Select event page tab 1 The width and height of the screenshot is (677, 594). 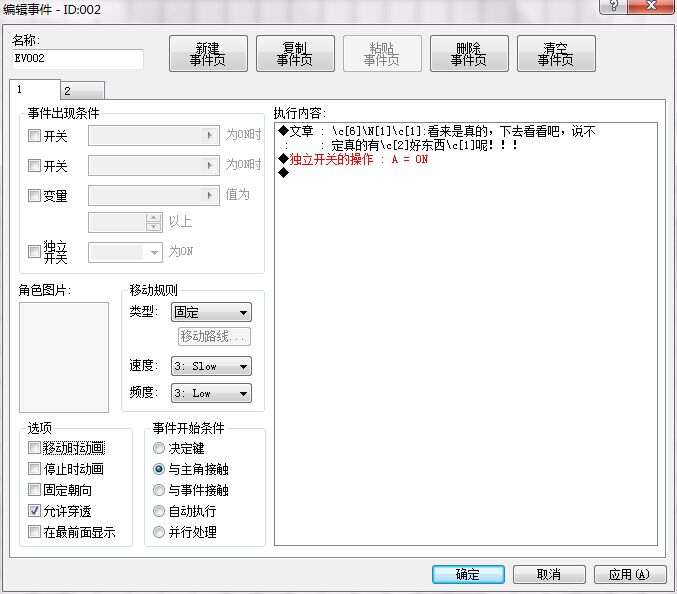point(35,89)
